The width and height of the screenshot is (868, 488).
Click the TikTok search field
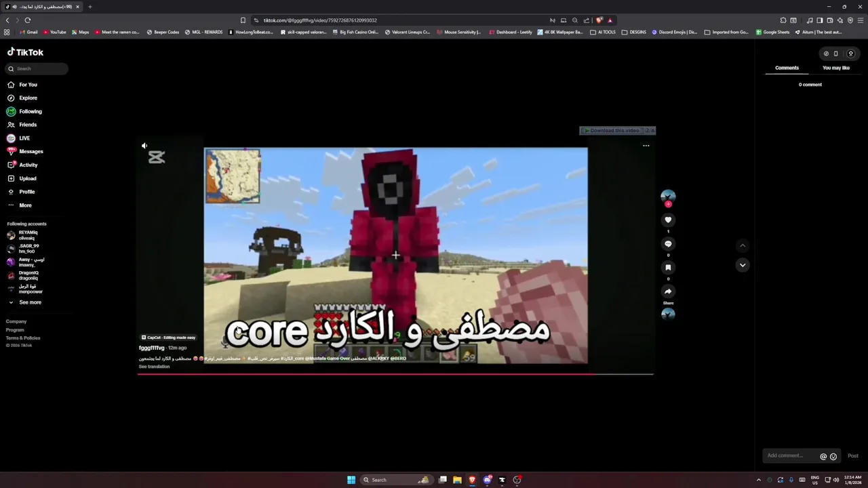coord(37,68)
